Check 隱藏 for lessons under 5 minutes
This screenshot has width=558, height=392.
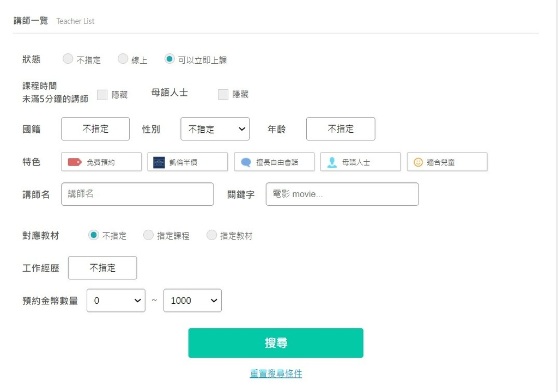click(102, 95)
